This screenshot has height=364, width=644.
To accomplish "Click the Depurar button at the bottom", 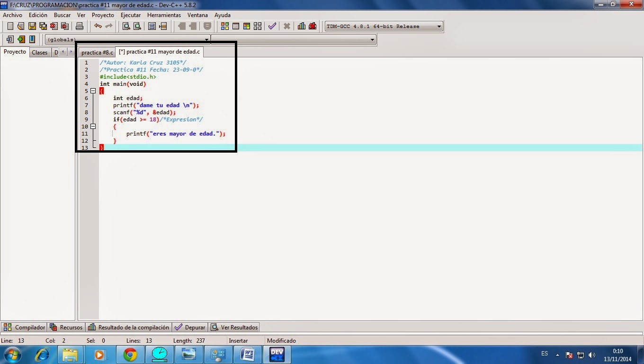I will (x=189, y=327).
